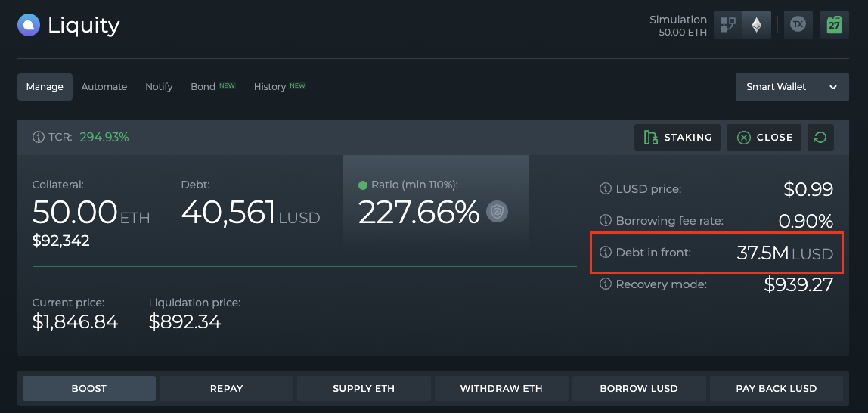Click the Liquity title text
Image resolution: width=868 pixels, height=413 pixels.
pos(84,25)
